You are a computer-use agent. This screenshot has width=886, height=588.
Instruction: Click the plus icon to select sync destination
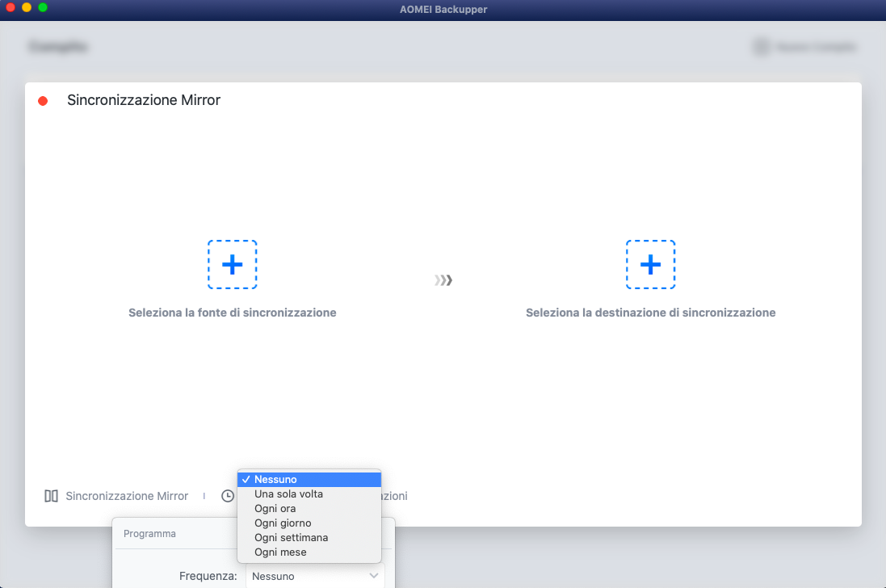[x=650, y=264]
